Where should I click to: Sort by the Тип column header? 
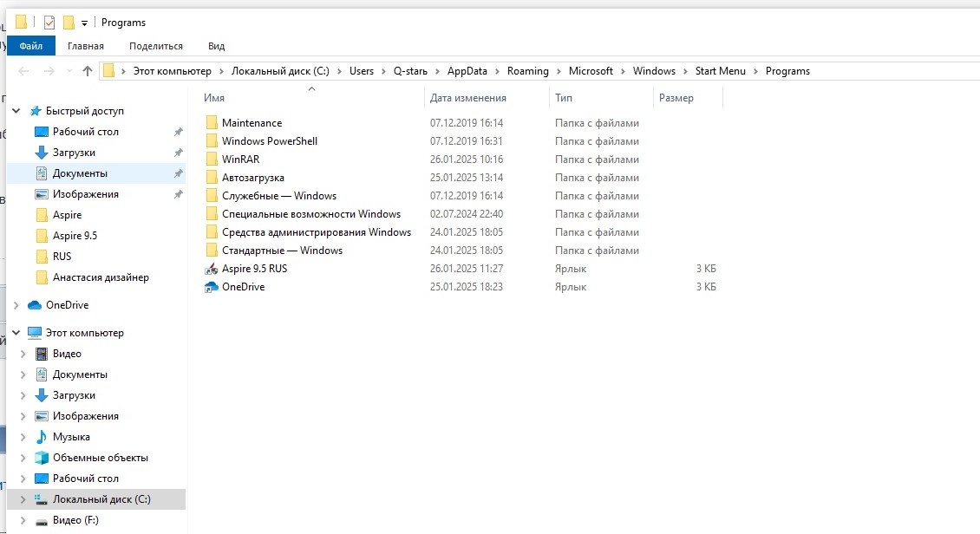[x=564, y=98]
